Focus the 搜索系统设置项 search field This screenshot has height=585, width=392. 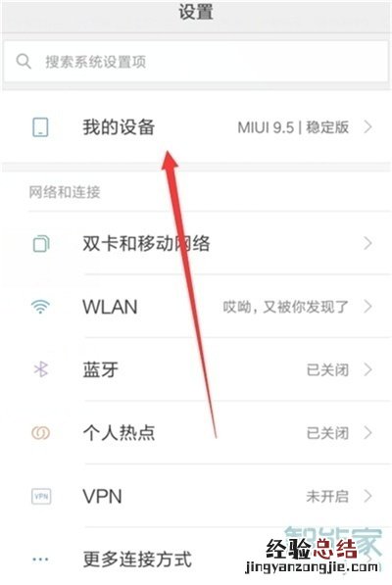click(196, 61)
